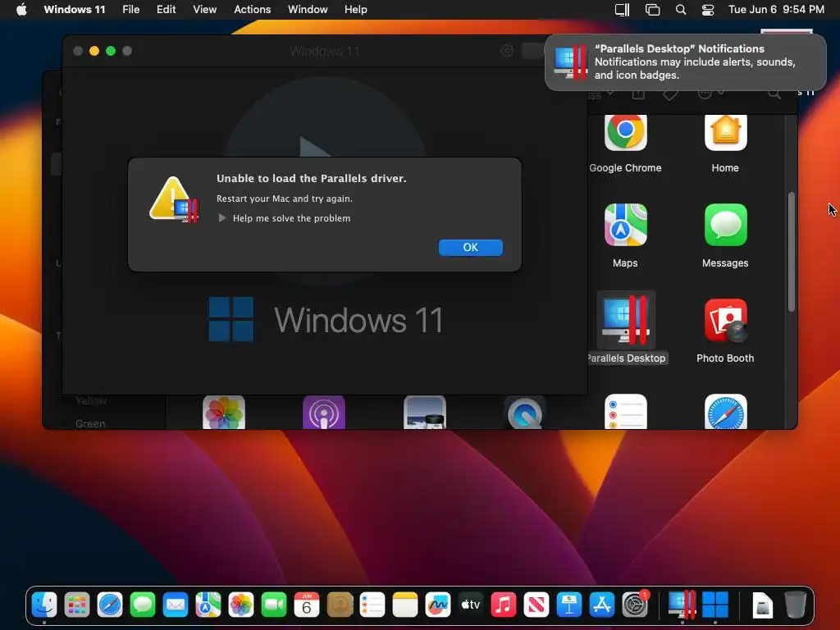840x630 pixels.
Task: Open the File menu
Action: click(x=130, y=10)
